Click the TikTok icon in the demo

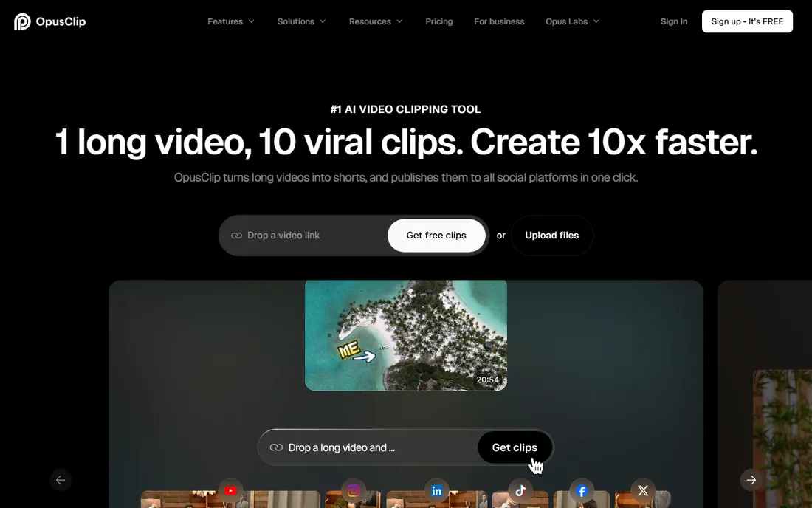click(520, 490)
